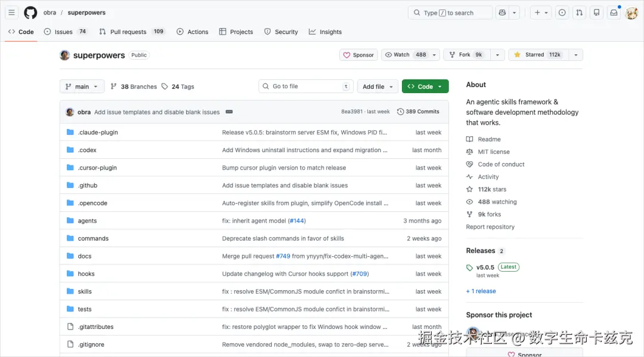
Task: Open the Security tab
Action: [281, 32]
